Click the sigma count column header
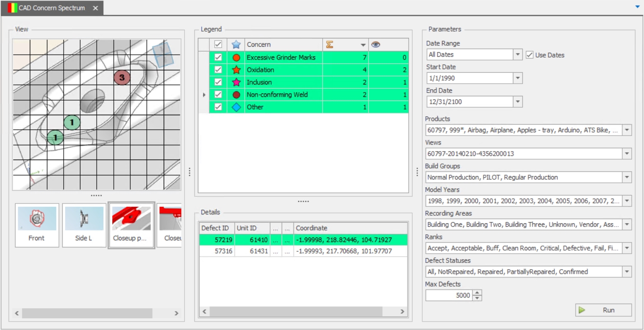 click(x=330, y=44)
